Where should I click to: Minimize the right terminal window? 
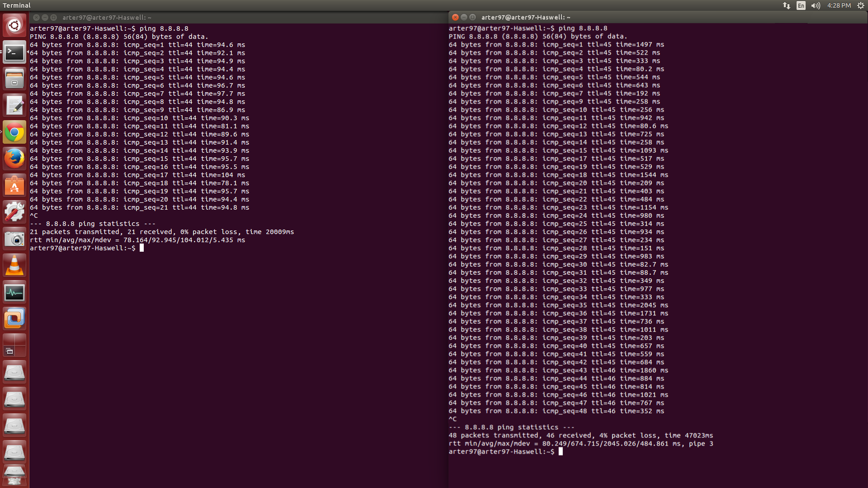(x=464, y=17)
